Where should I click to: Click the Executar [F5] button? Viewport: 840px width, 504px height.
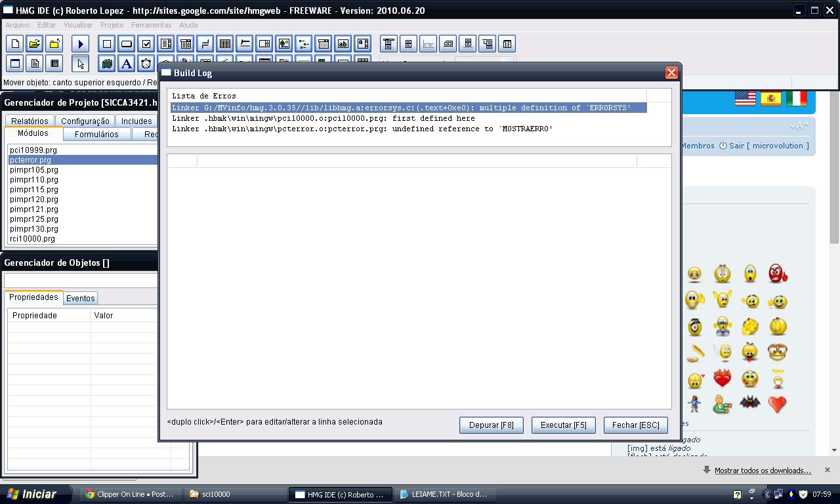(564, 425)
